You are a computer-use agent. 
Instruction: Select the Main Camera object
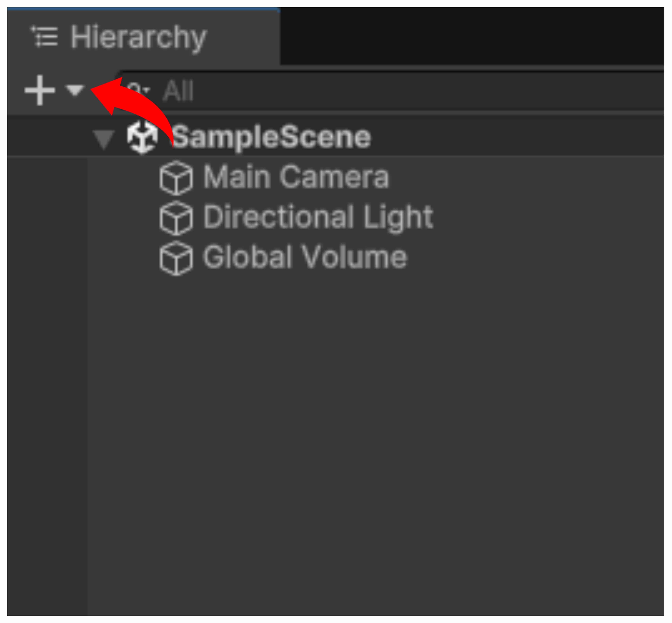(296, 177)
